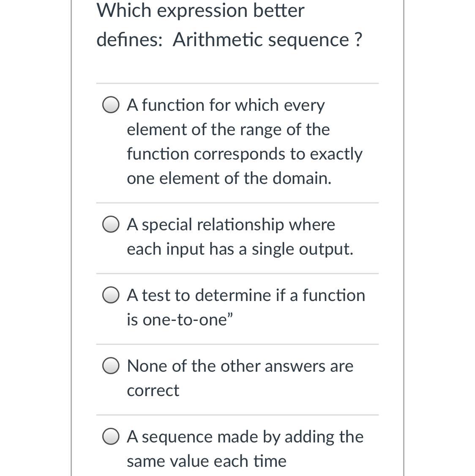This screenshot has width=475, height=476.
Task: Click the answer text 'is one-to-one'
Action: (x=180, y=320)
